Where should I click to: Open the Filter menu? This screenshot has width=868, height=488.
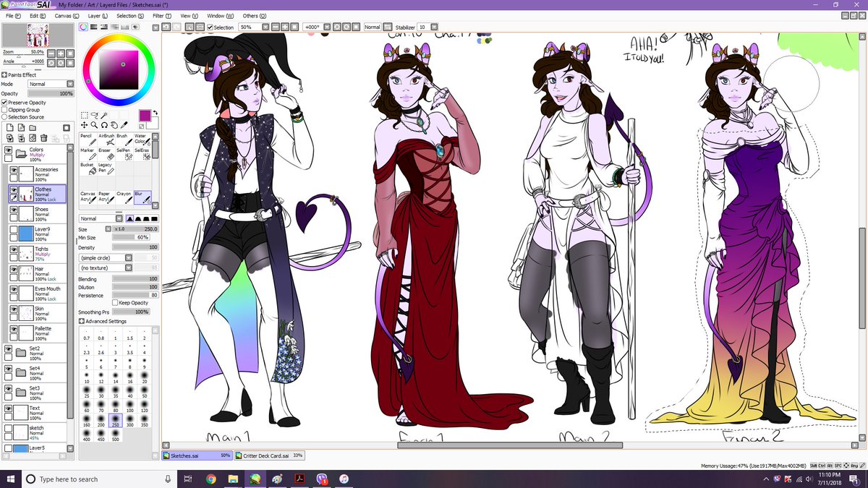(x=162, y=15)
